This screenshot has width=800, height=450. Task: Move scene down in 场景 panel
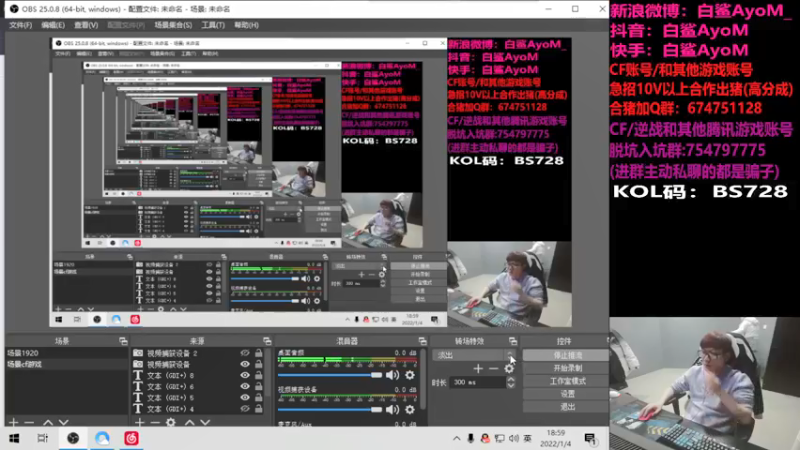click(63, 422)
